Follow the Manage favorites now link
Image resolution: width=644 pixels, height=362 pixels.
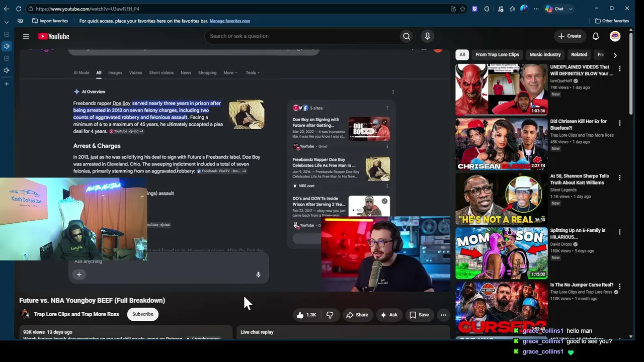[x=229, y=21]
